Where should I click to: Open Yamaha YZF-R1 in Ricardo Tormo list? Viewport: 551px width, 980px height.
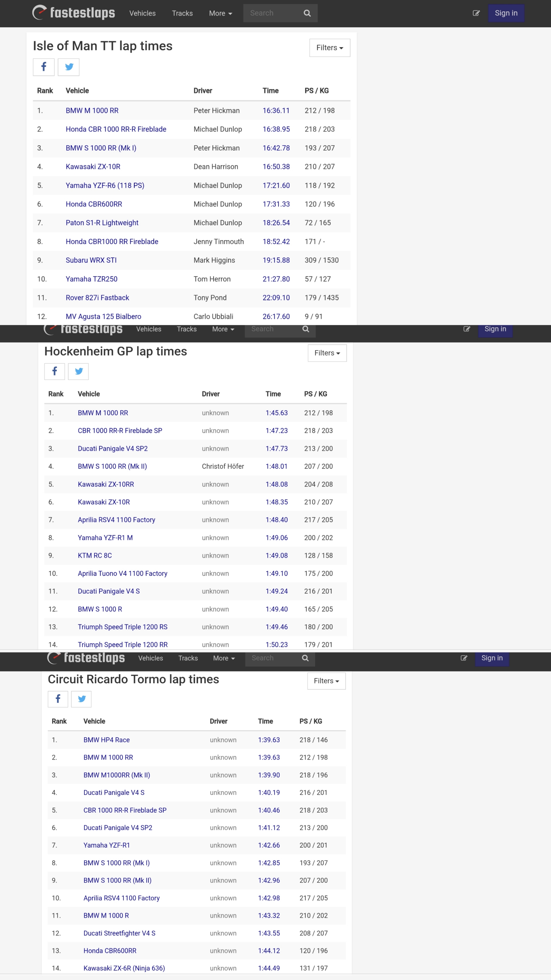click(x=107, y=845)
